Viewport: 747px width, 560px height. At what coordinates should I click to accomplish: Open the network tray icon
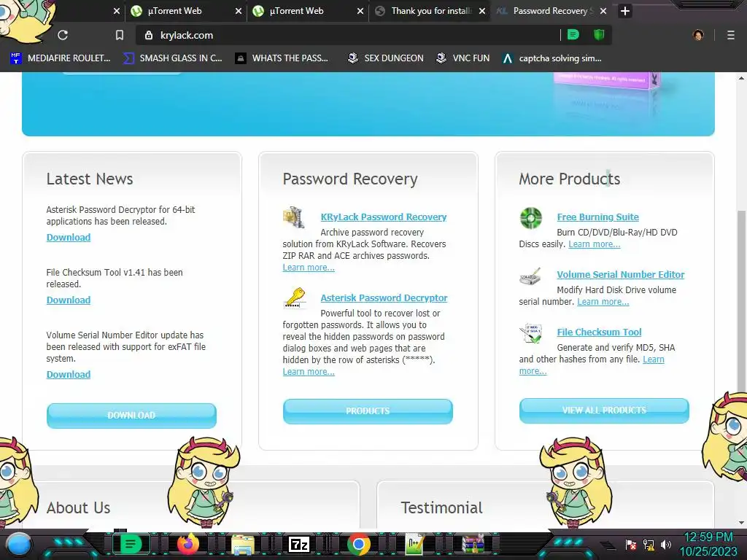[x=649, y=545]
